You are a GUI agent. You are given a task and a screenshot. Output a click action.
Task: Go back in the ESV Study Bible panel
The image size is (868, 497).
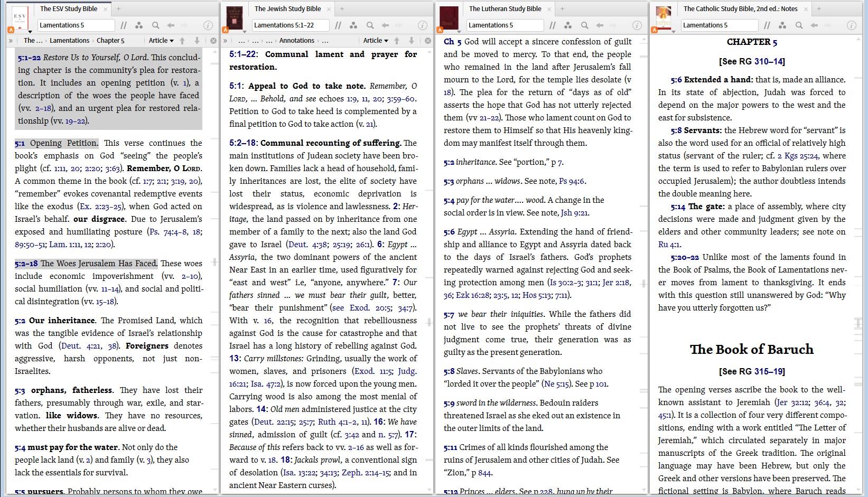pyautogui.click(x=171, y=25)
